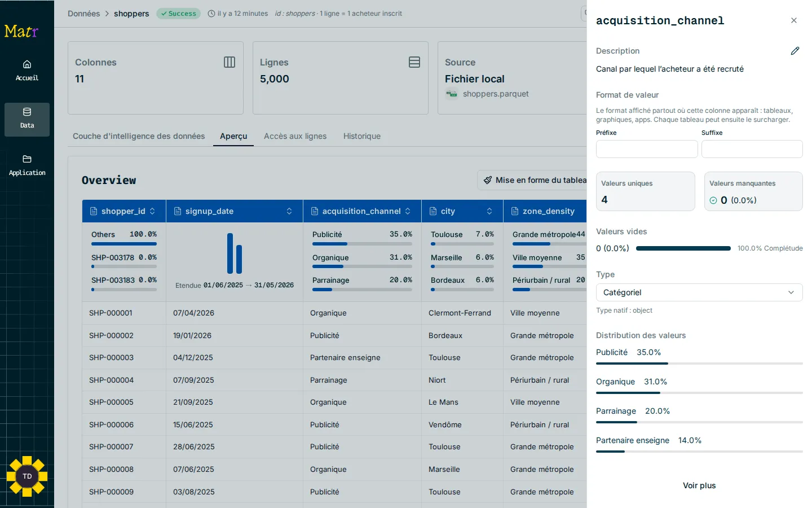
Task: Toggle sort arrows on signup_date column
Action: click(x=289, y=211)
